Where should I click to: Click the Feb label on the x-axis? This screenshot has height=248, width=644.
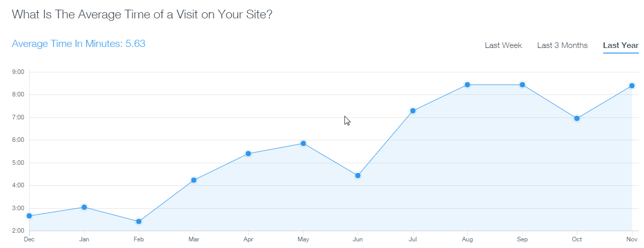(139, 239)
